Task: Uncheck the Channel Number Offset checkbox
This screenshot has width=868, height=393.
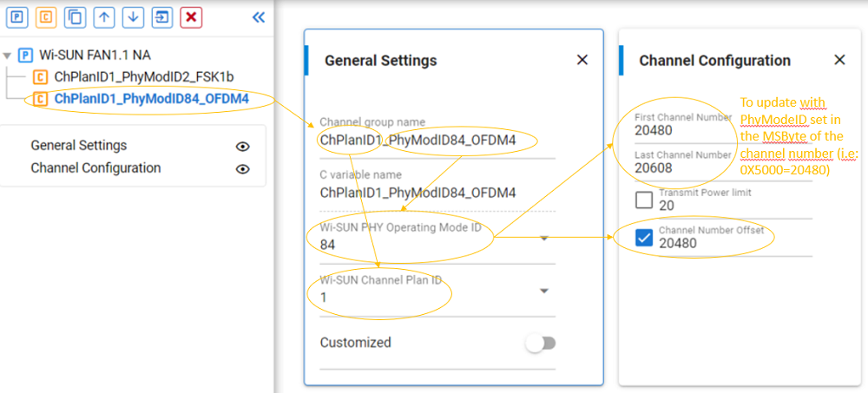Action: (x=644, y=238)
